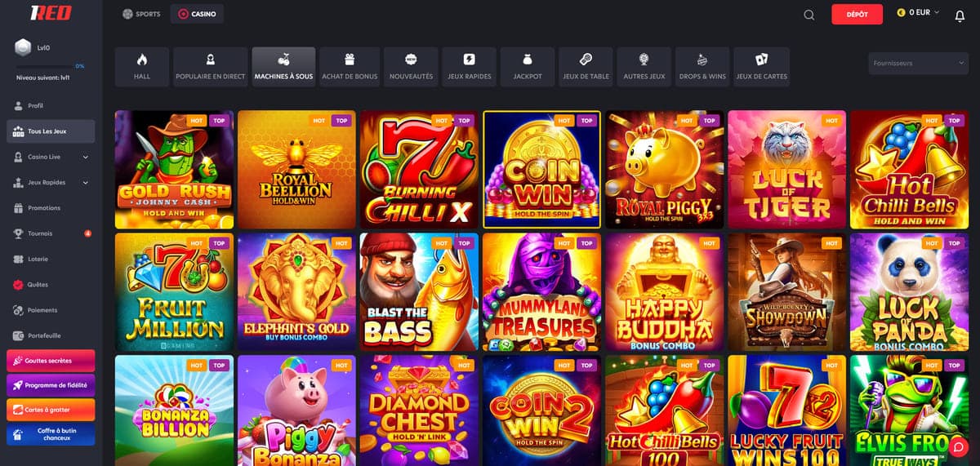The height and width of the screenshot is (466, 980).
Task: Open Diamond Chest game tile
Action: (419, 411)
